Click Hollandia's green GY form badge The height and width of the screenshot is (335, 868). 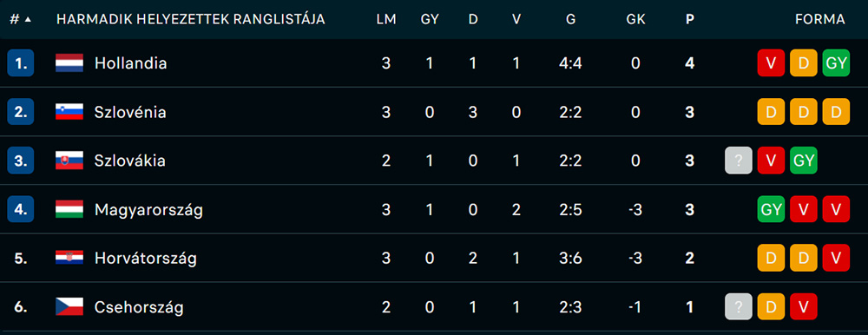click(x=836, y=63)
